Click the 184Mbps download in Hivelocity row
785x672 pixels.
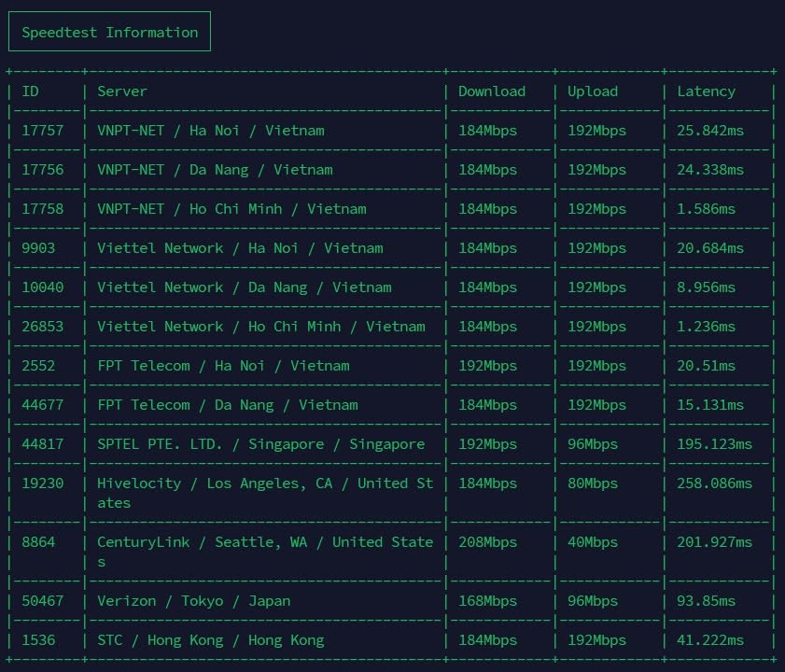click(487, 483)
